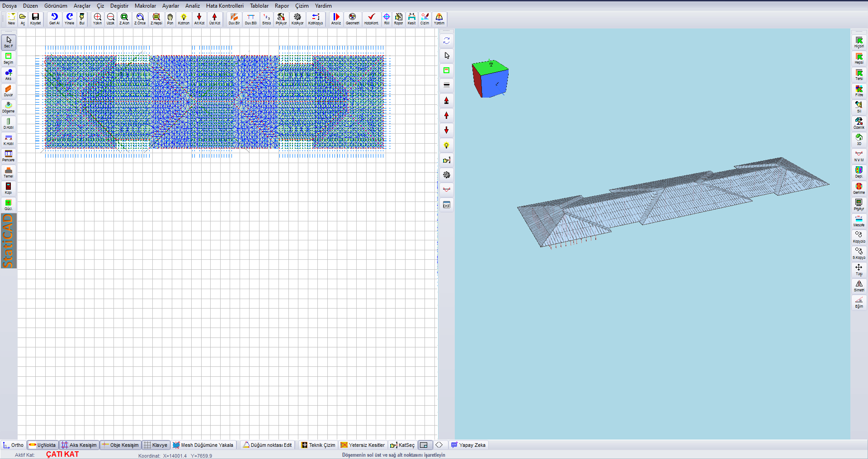868x459 pixels.
Task: Open the Tablolar menu
Action: tap(259, 6)
